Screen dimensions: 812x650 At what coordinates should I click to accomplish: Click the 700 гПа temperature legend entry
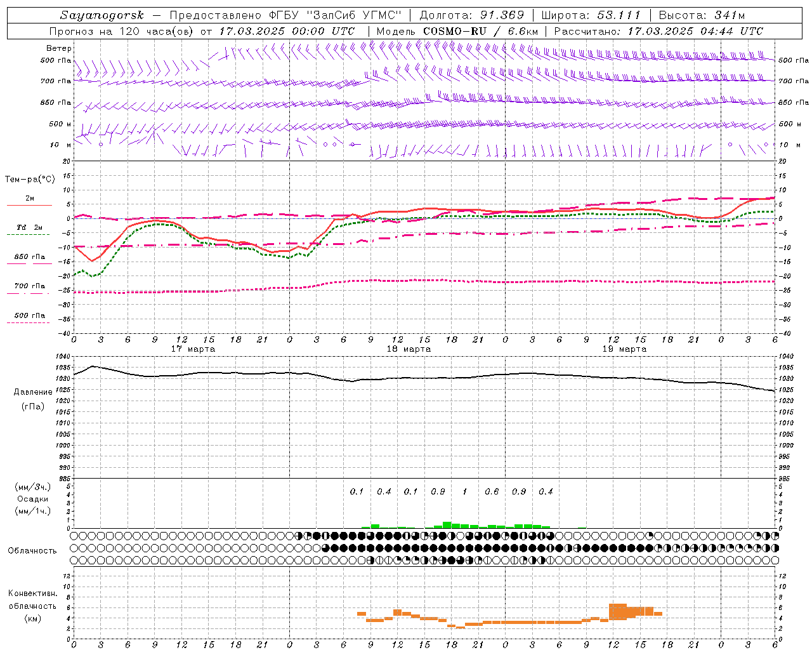coord(30,286)
